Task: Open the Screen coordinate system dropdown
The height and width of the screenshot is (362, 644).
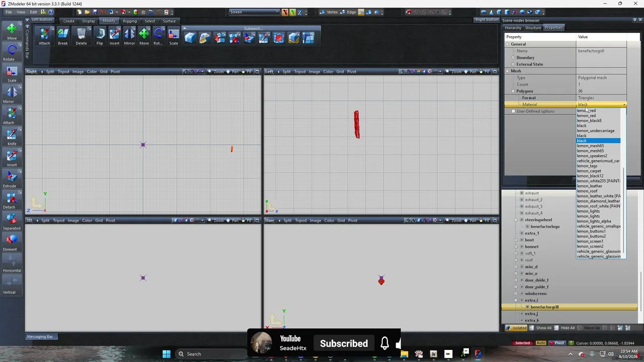Action: coord(255,12)
